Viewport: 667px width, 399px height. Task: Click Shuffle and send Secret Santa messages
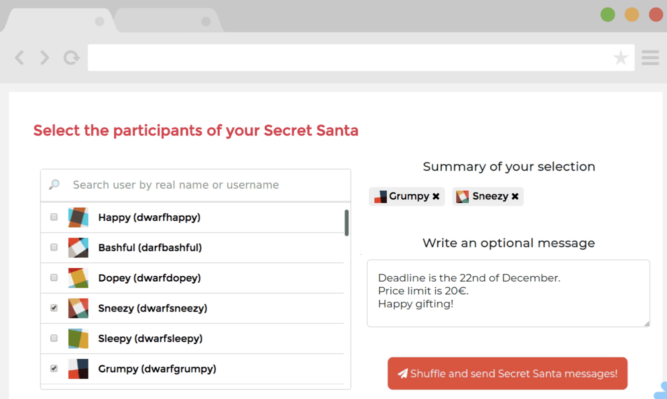click(x=507, y=373)
